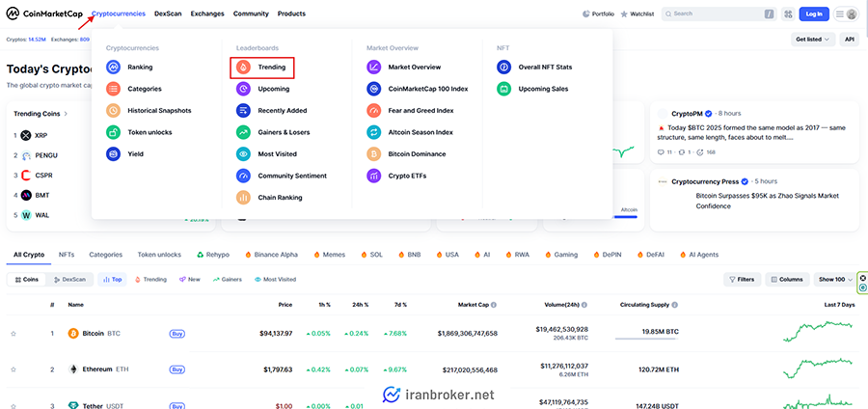Click the Gainers & Losers icon
Viewport: 868px width, 409px height.
[x=243, y=132]
